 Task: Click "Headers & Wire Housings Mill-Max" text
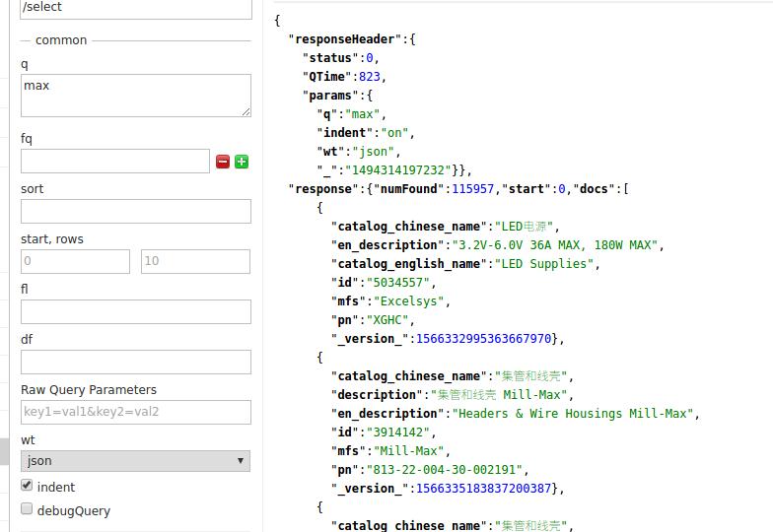coord(573,414)
